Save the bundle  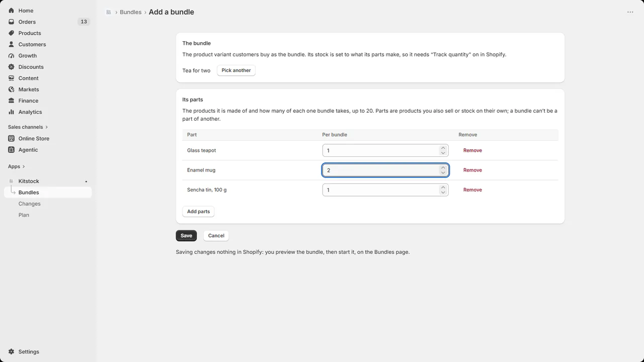coord(186,235)
